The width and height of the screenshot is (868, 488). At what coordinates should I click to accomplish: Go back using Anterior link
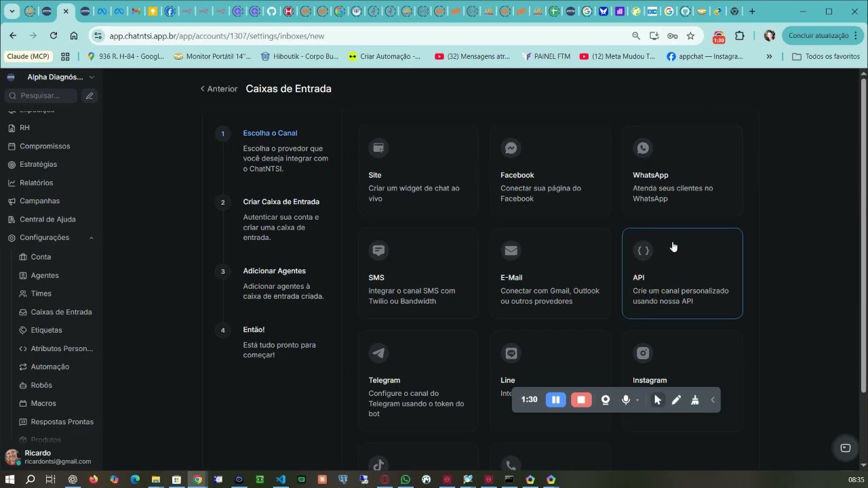pyautogui.click(x=218, y=89)
